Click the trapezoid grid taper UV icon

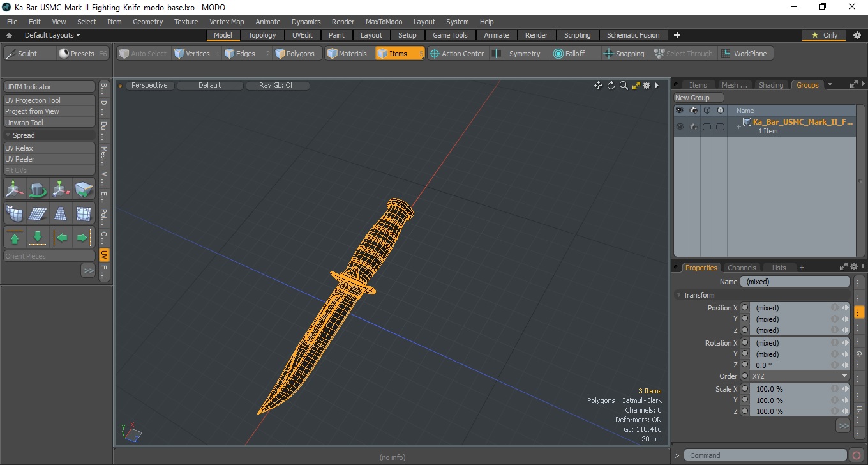coord(61,213)
